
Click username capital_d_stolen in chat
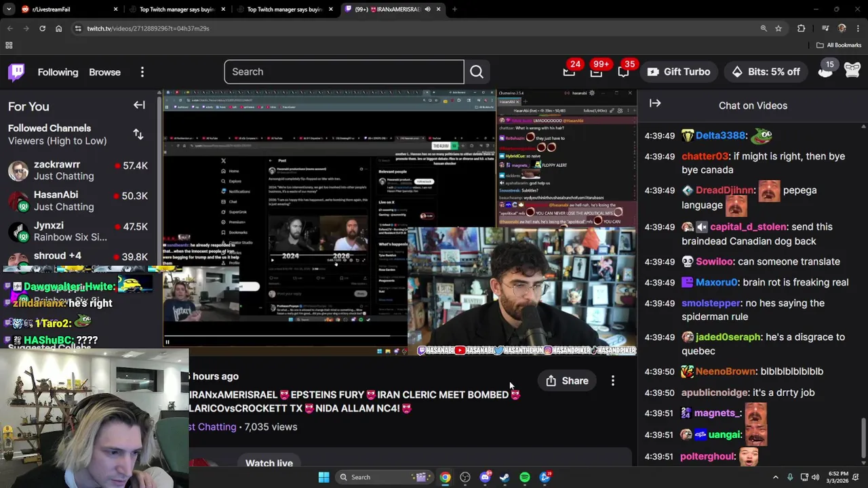749,227
